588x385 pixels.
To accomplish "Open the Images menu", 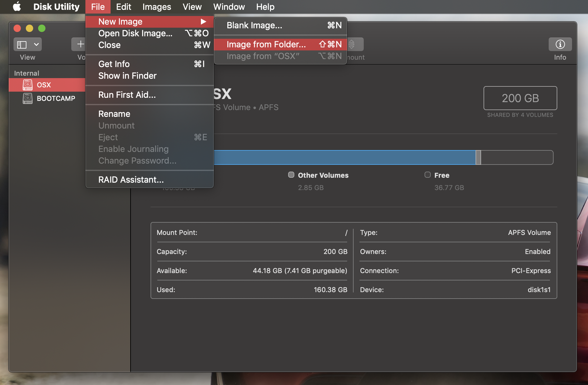I will coord(157,7).
